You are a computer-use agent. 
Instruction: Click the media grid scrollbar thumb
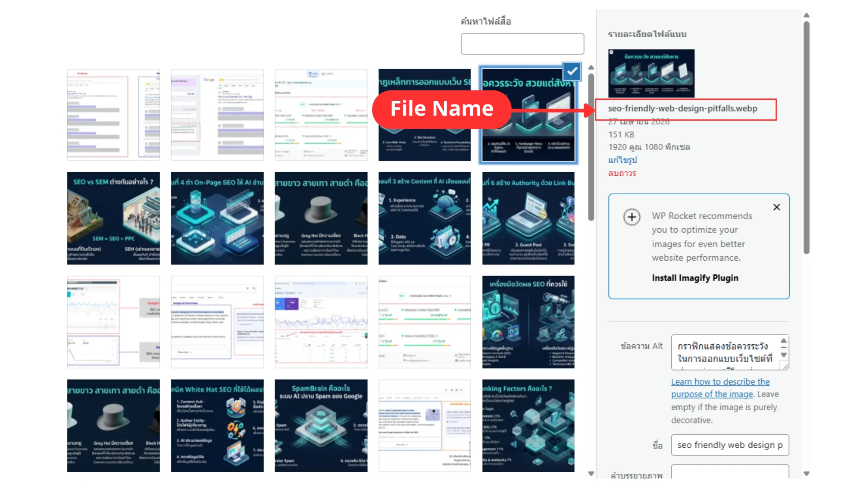click(591, 147)
